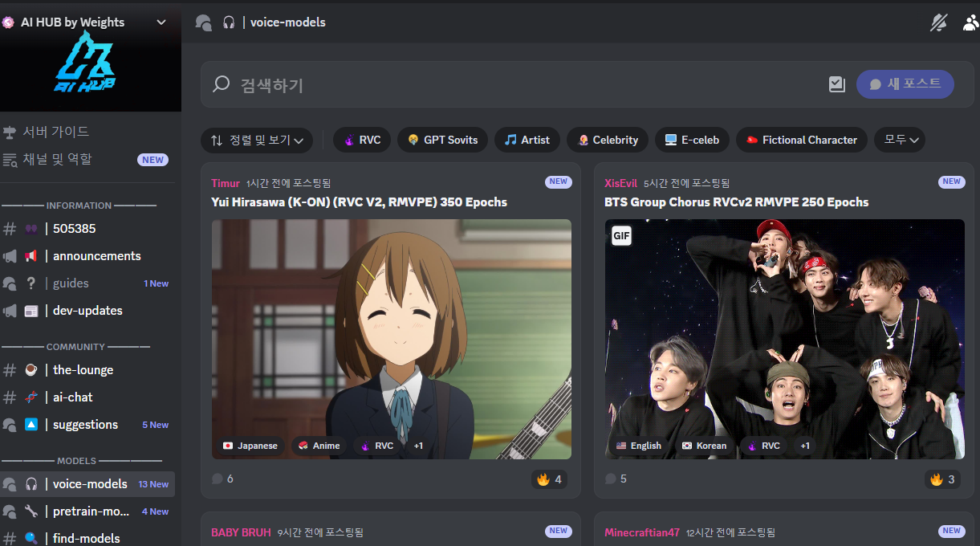Filter posts by GPT Sovits tag

coord(442,140)
